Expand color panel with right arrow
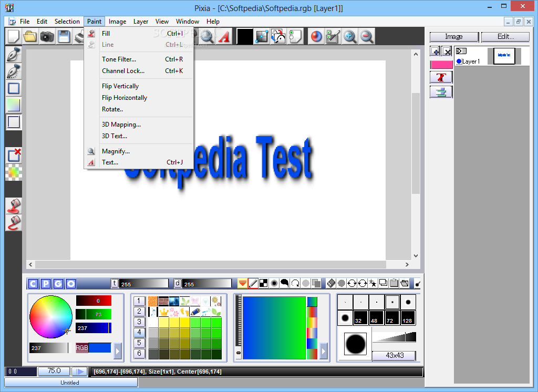 (118, 351)
